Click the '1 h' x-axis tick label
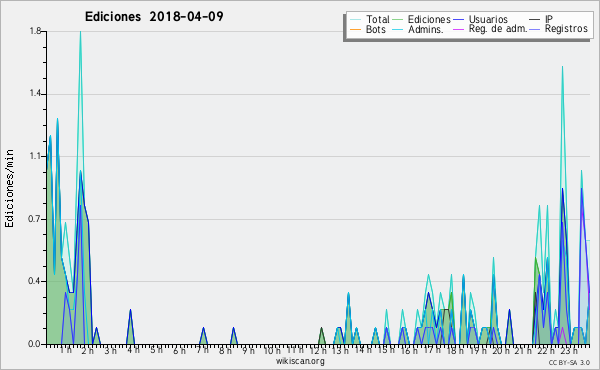 65,350
